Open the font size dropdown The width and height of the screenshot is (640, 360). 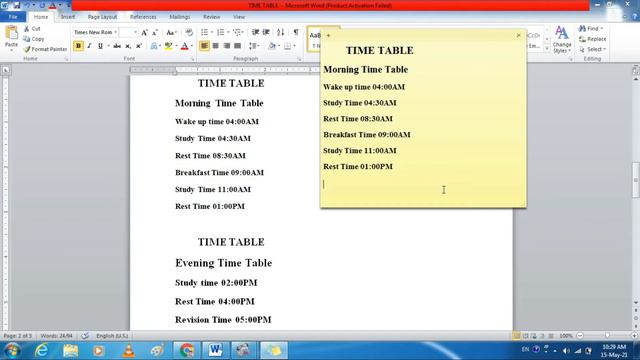[x=136, y=32]
